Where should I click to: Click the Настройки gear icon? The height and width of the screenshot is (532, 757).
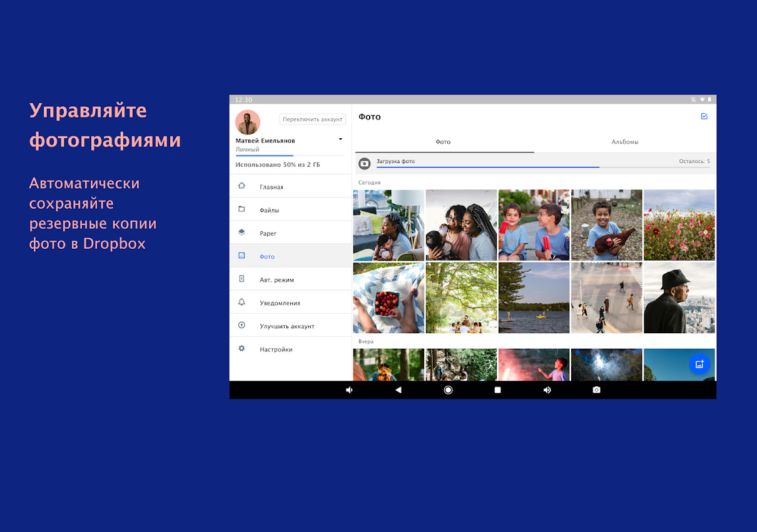point(241,348)
